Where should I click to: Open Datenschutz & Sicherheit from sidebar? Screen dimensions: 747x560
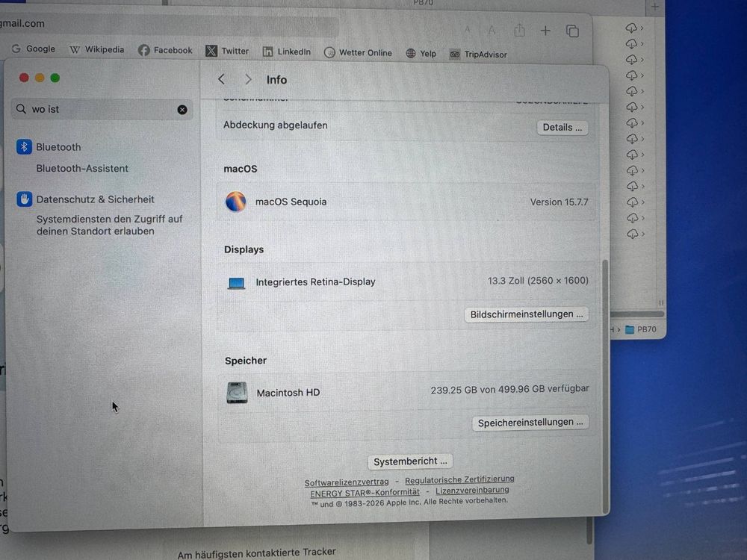tap(95, 199)
